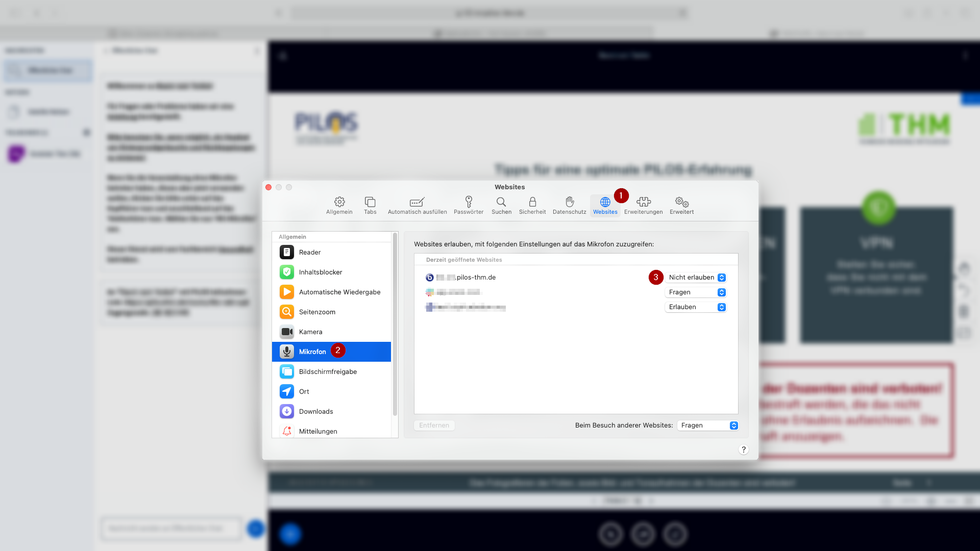Click the chat message input field

[171, 529]
